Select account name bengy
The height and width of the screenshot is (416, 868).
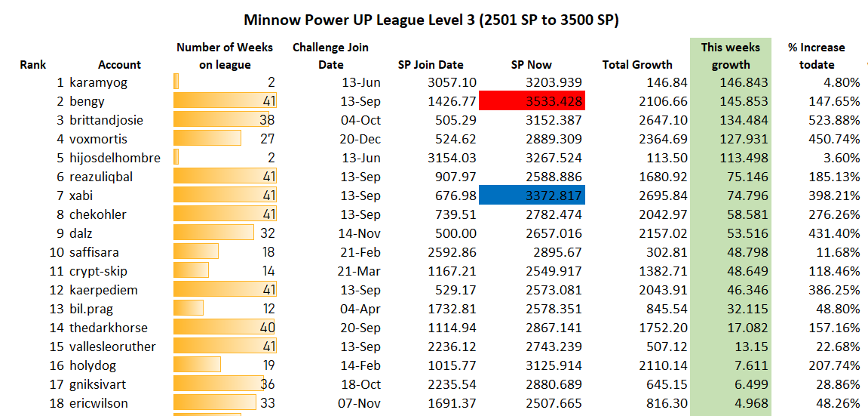pyautogui.click(x=87, y=102)
